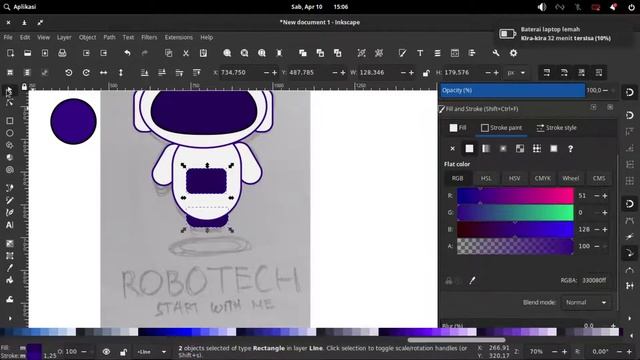The image size is (640, 360).
Task: Click the Redo icon in the toolbar
Action: pyautogui.click(x=144, y=53)
